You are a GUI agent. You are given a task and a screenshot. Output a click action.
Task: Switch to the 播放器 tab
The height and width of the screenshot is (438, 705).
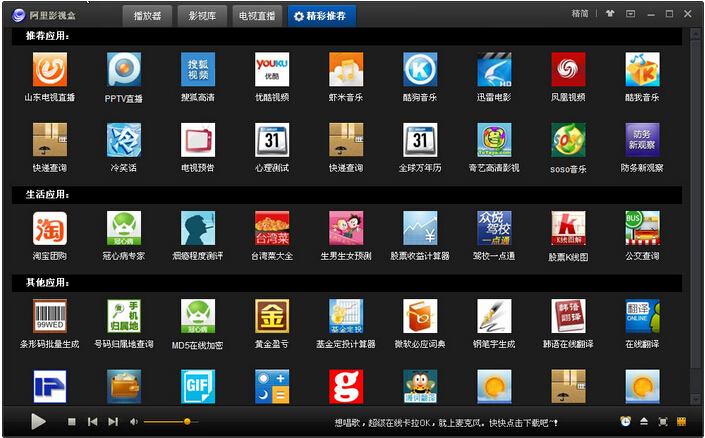pyautogui.click(x=147, y=16)
